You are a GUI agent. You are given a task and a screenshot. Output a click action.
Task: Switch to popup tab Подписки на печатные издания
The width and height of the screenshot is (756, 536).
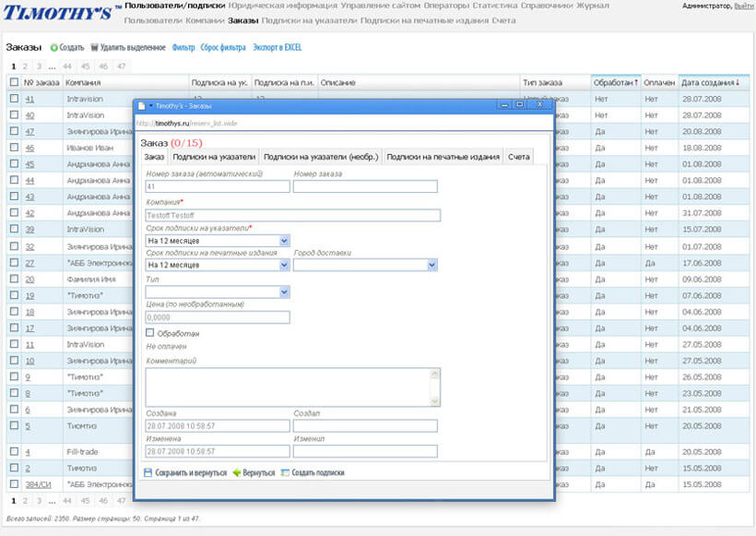point(443,157)
